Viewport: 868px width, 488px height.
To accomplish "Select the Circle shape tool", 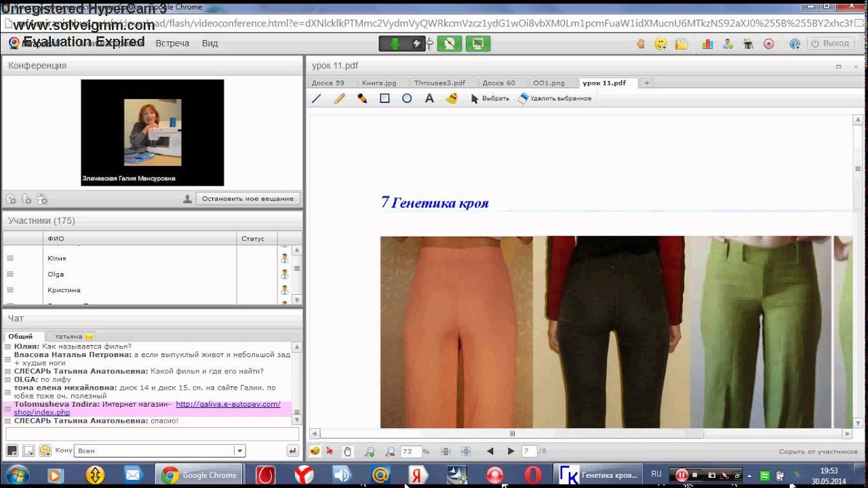I will [407, 98].
